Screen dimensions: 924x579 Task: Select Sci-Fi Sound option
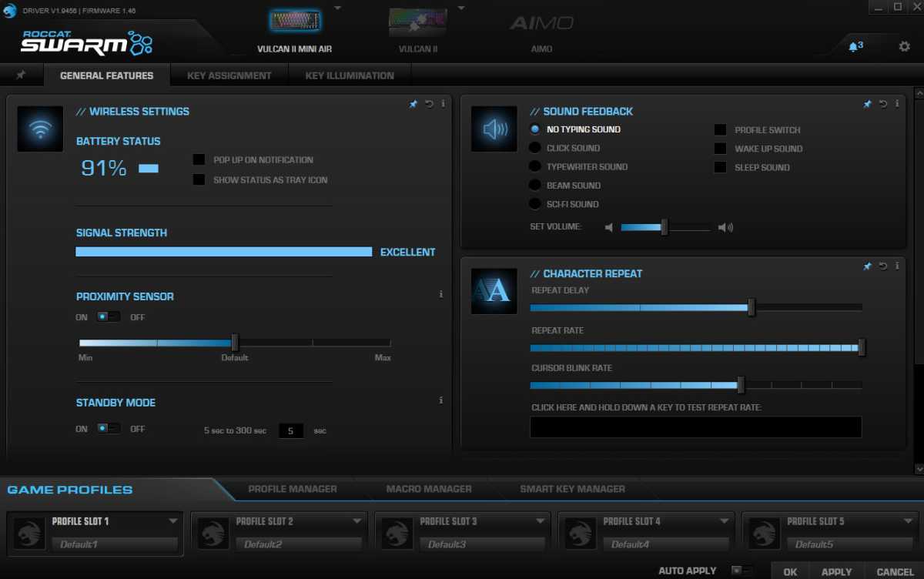534,204
